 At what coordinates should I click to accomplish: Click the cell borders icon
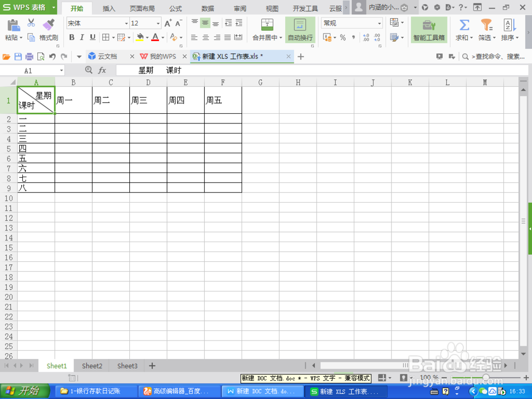pyautogui.click(x=106, y=37)
